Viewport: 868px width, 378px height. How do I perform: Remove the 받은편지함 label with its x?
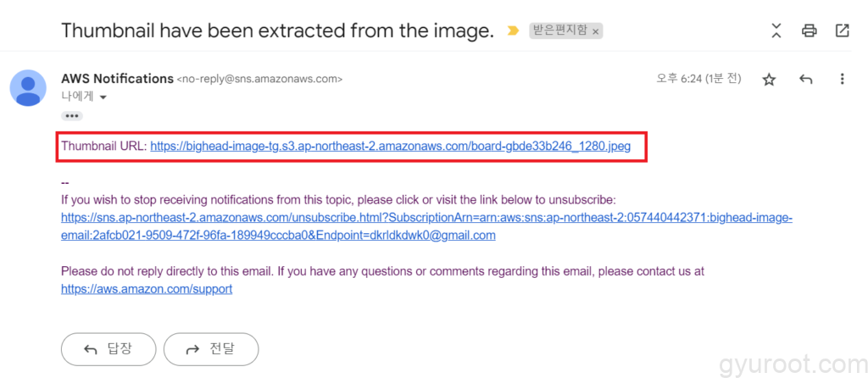(x=595, y=31)
